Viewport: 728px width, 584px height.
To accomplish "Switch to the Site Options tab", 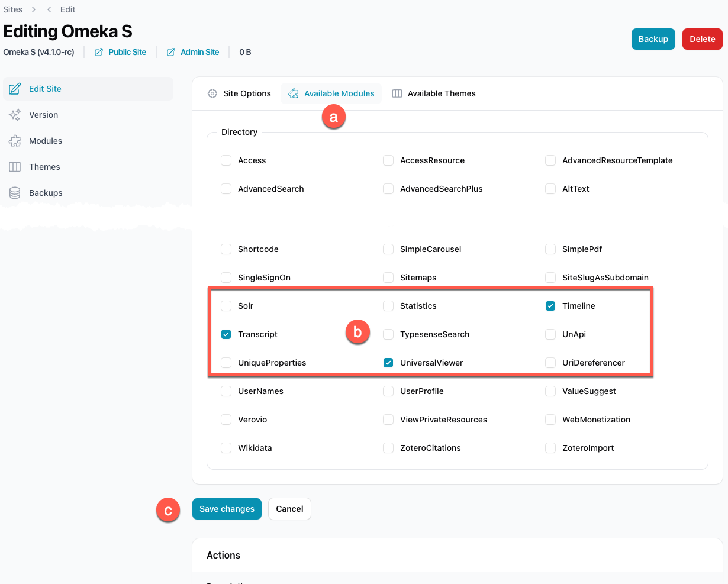I will (239, 93).
